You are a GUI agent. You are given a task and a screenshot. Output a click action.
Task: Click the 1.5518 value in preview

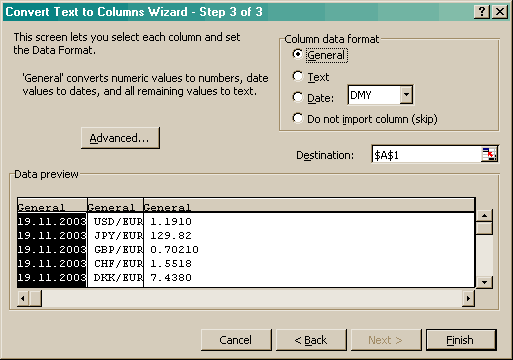coord(171,264)
